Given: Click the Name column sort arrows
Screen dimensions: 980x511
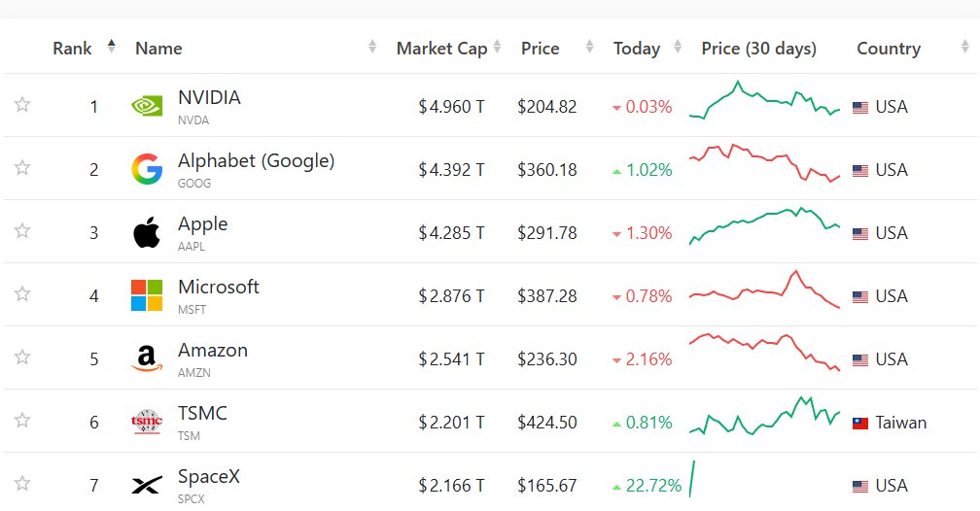Looking at the screenshot, I should 372,47.
